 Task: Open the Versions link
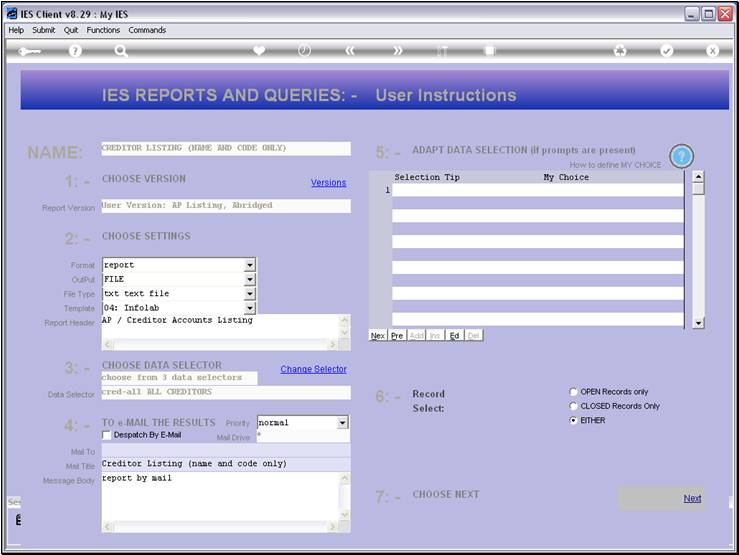328,183
